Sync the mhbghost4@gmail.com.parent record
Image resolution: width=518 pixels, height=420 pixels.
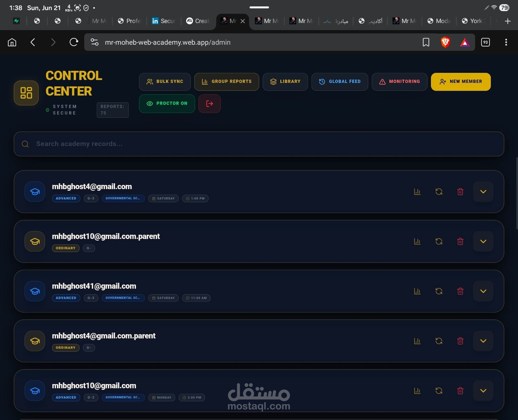439,341
